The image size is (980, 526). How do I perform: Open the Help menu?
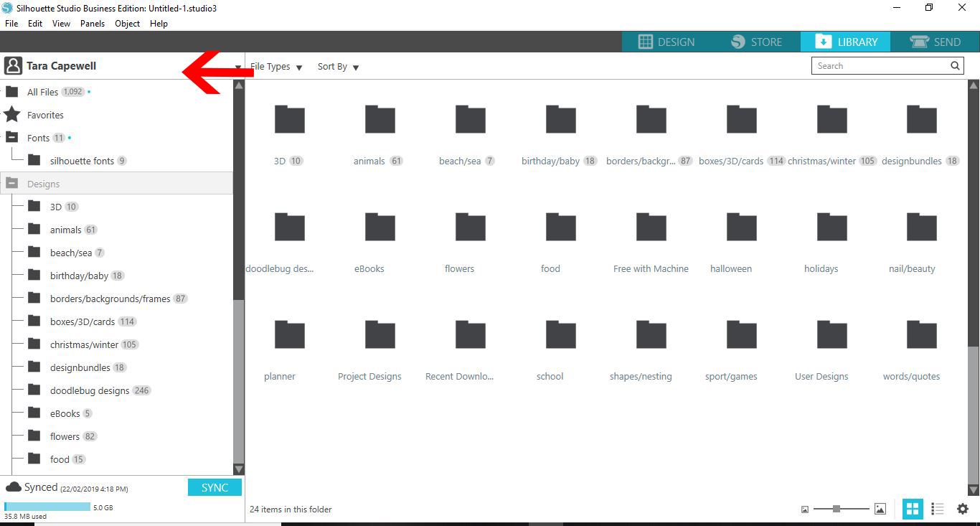159,24
